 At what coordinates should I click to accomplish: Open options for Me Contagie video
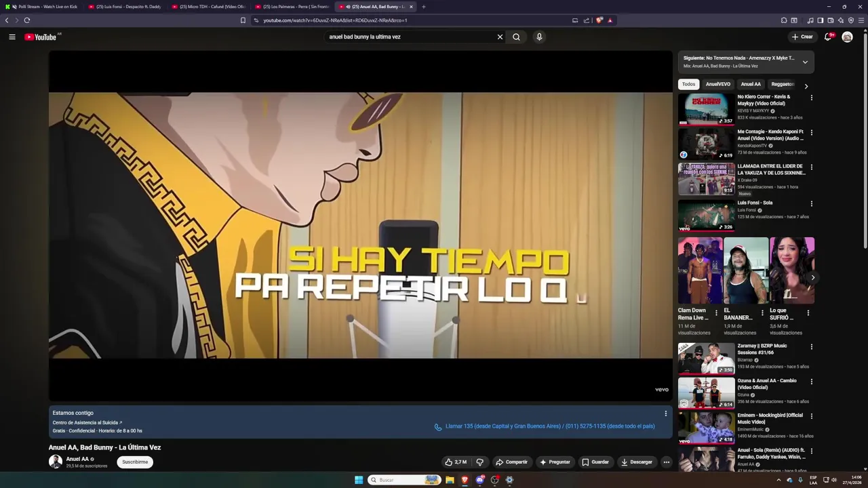coord(811,132)
